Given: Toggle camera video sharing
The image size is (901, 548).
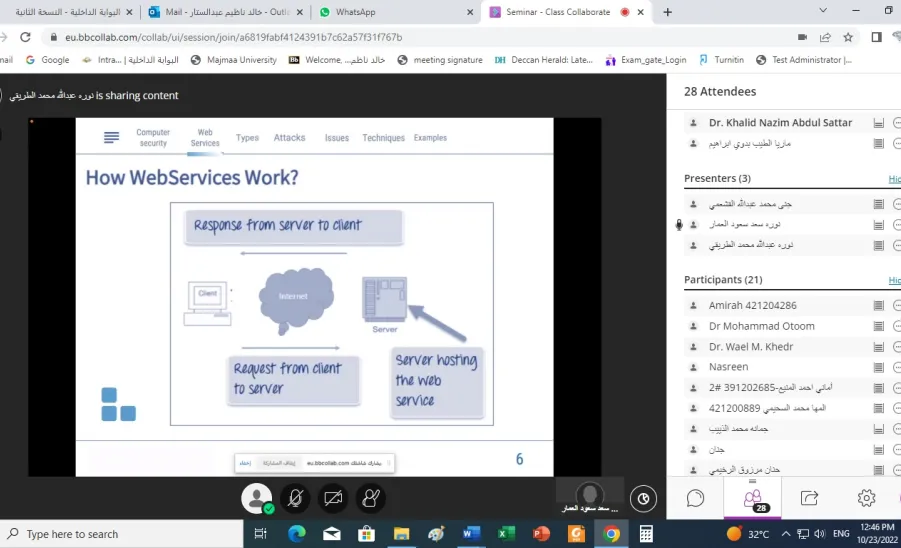Looking at the screenshot, I should (x=333, y=498).
